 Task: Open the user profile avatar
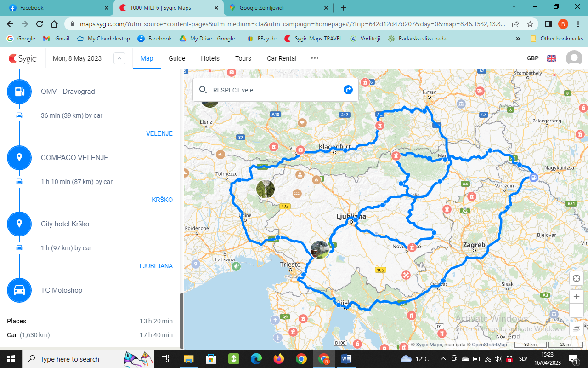click(574, 58)
